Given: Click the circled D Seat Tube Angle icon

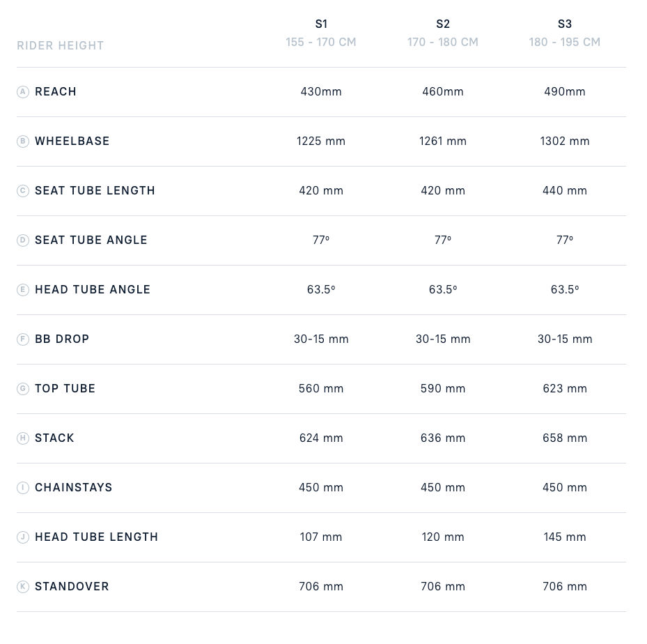Looking at the screenshot, I should pos(23,240).
